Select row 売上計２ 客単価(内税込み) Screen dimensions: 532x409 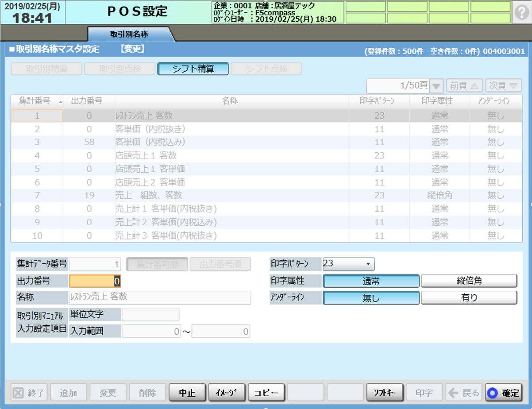(266, 222)
